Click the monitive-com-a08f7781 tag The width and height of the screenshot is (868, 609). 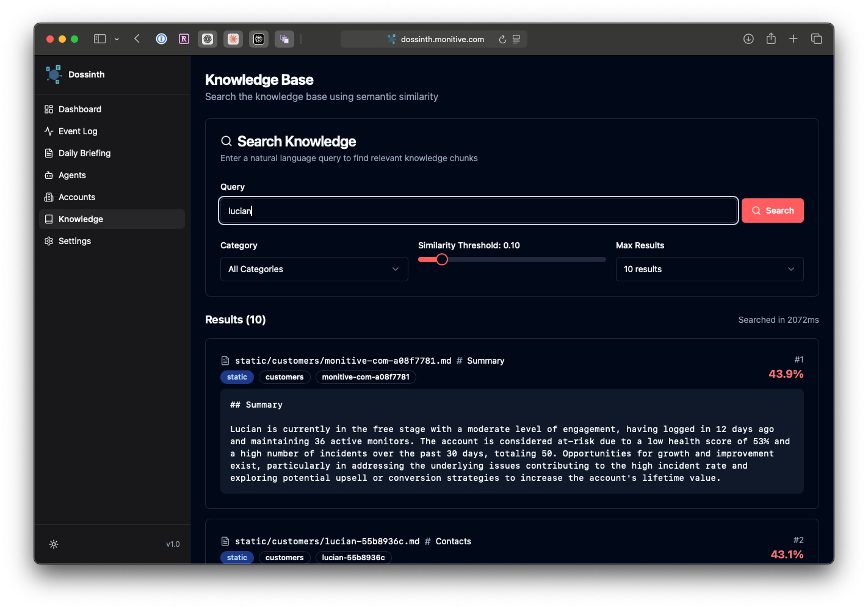pyautogui.click(x=366, y=377)
